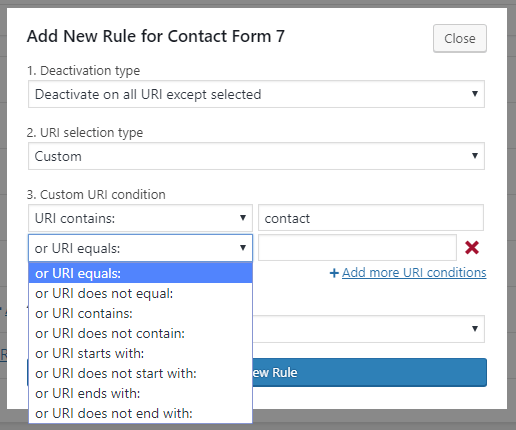Expand the partially hidden dropdown below conditions

(x=368, y=329)
